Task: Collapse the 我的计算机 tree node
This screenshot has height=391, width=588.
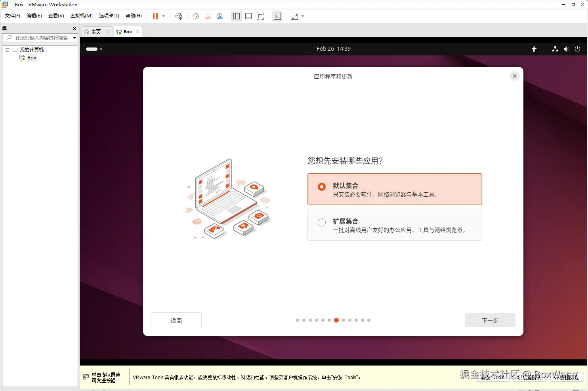Action: click(x=7, y=49)
